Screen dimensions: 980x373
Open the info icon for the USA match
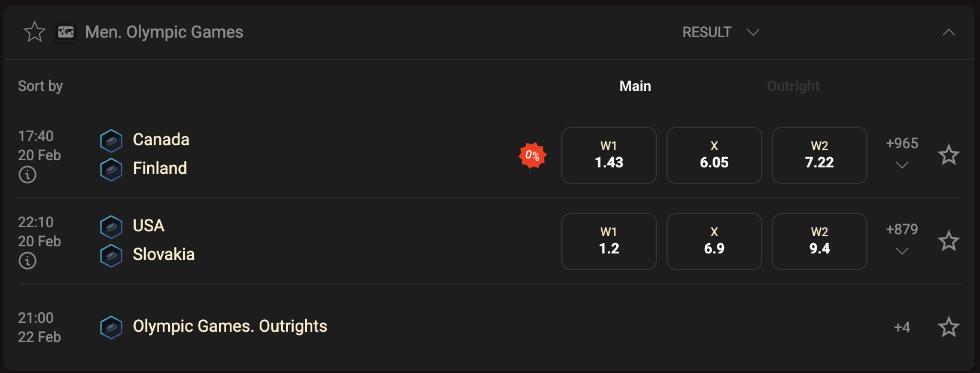(27, 261)
